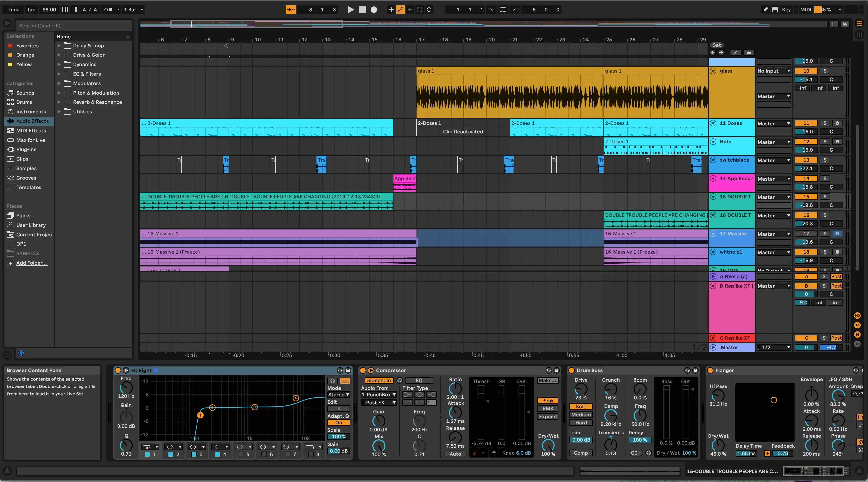Click the Stop button in transport
The image size is (868, 482).
[362, 10]
